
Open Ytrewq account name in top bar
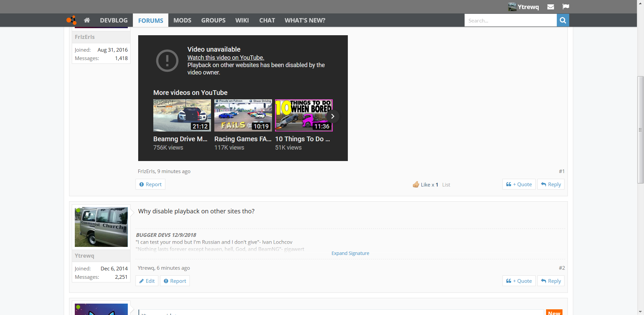point(528,7)
